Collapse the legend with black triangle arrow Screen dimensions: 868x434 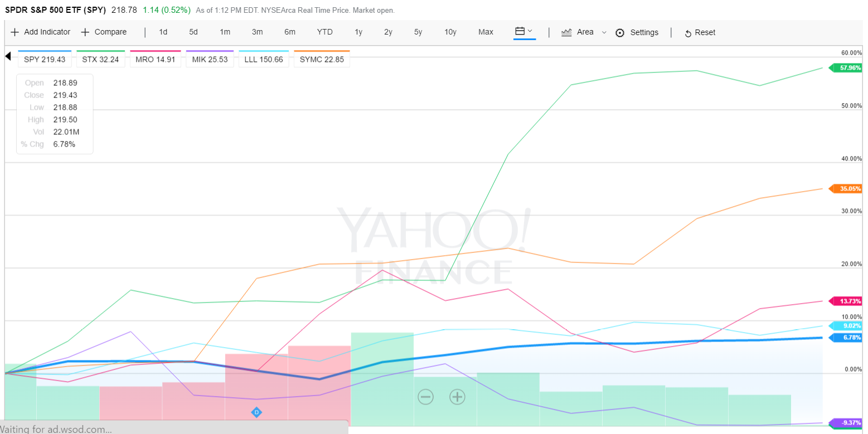tap(8, 56)
